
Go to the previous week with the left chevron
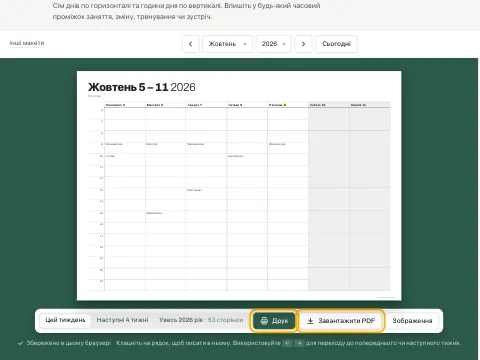[190, 44]
